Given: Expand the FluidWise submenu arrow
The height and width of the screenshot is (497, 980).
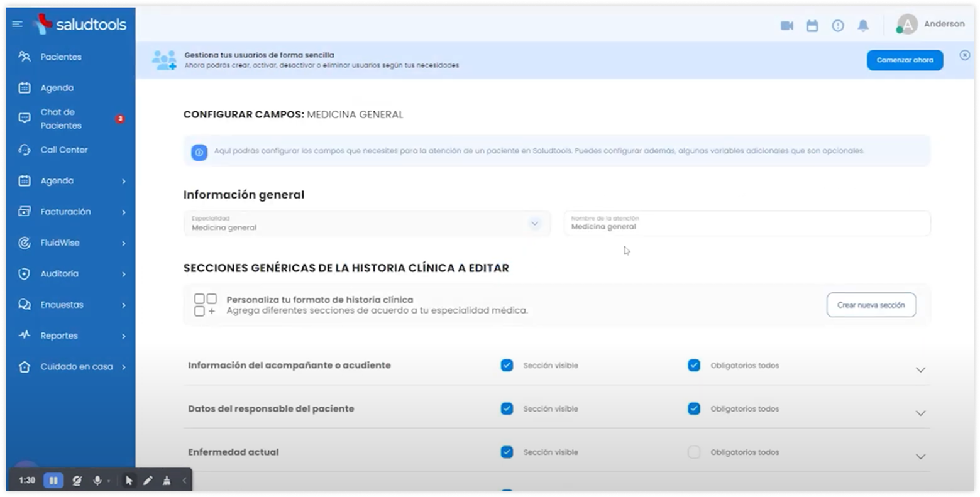Looking at the screenshot, I should (x=124, y=243).
